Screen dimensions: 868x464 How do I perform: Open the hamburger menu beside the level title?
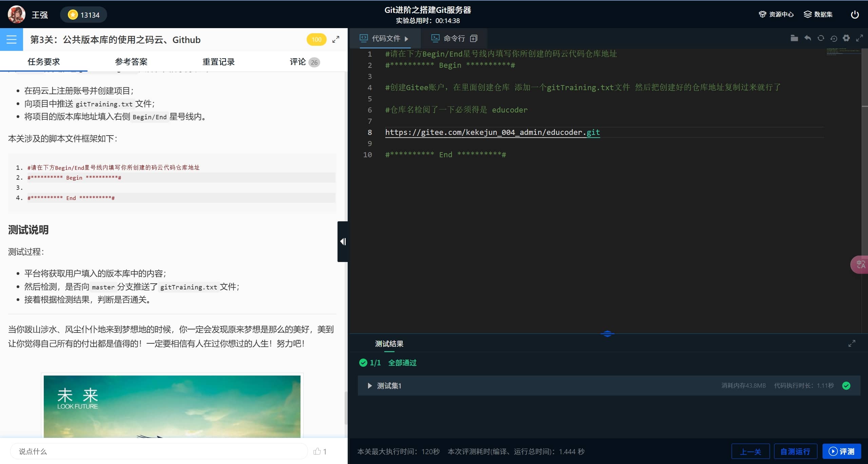coord(12,39)
